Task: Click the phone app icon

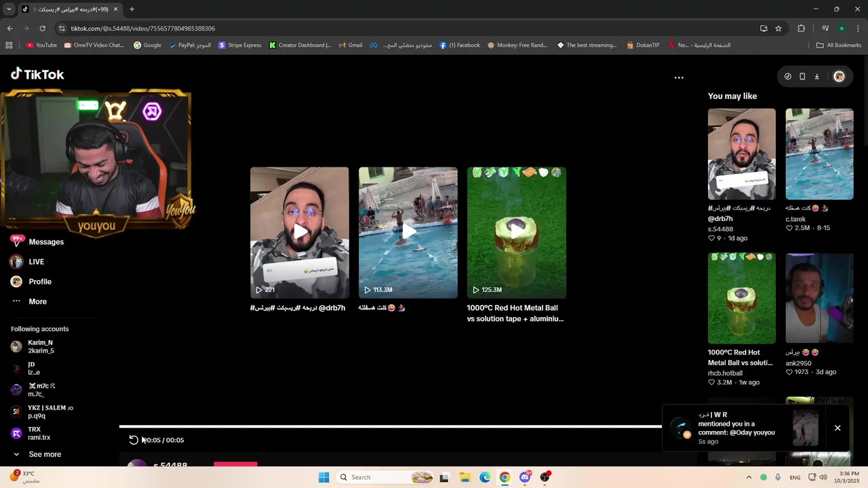Action: click(x=802, y=77)
